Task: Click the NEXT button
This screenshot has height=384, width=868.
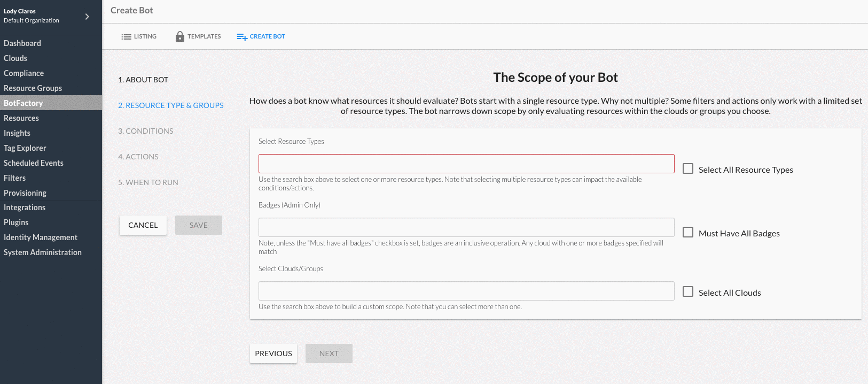Action: 329,354
